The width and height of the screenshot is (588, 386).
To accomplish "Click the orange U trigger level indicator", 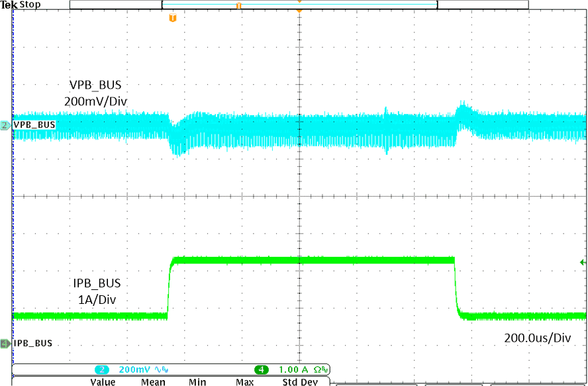I will click(172, 18).
